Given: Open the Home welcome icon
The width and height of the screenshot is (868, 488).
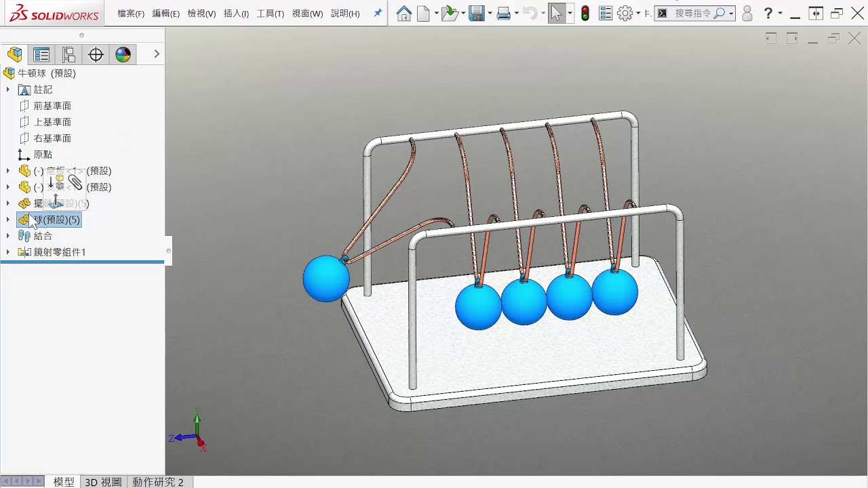Looking at the screenshot, I should (404, 14).
